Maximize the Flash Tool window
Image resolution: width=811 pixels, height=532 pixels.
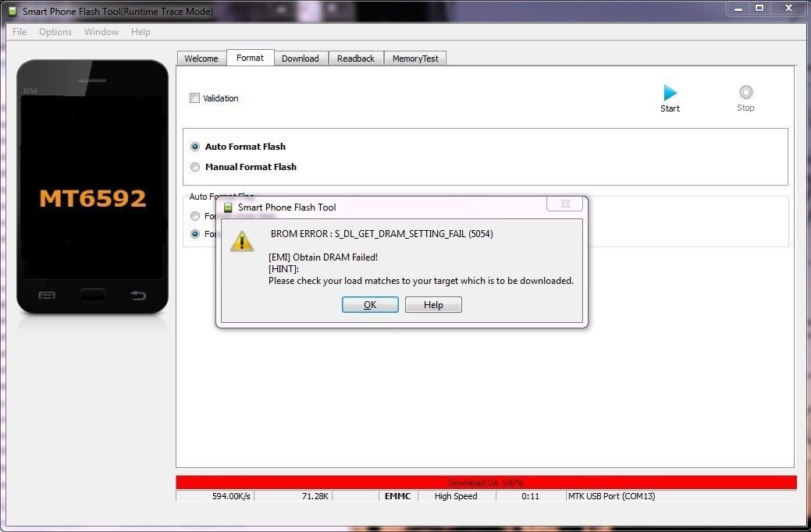759,9
